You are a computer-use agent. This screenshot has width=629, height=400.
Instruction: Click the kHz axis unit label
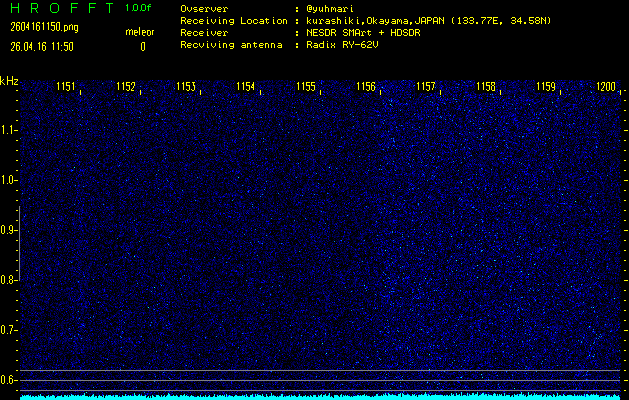(9, 81)
